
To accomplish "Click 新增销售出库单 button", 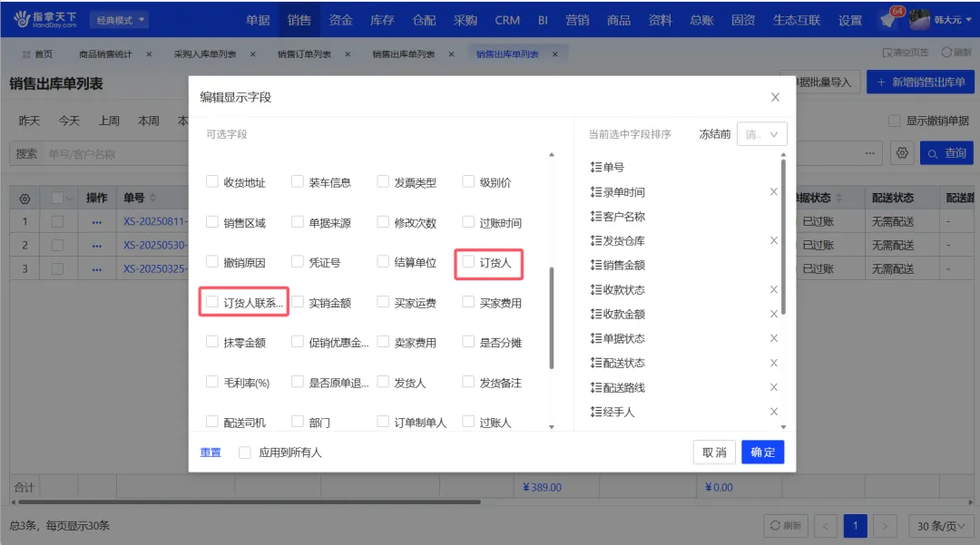I will coord(920,82).
